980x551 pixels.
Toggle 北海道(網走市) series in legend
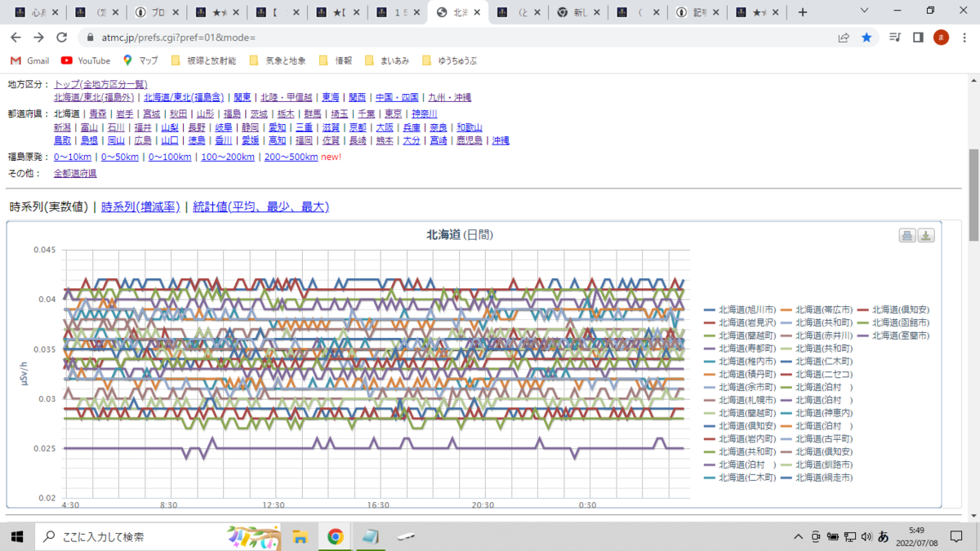point(817,478)
